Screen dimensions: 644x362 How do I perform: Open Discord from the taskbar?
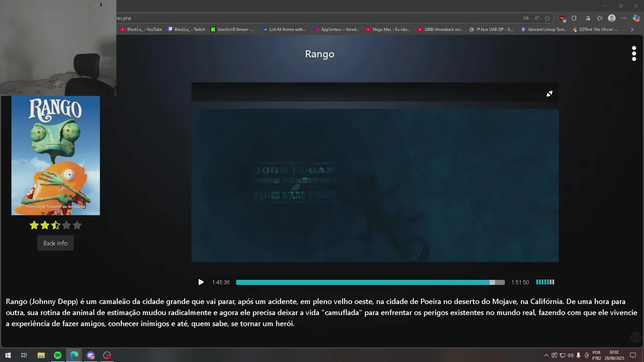(91, 355)
